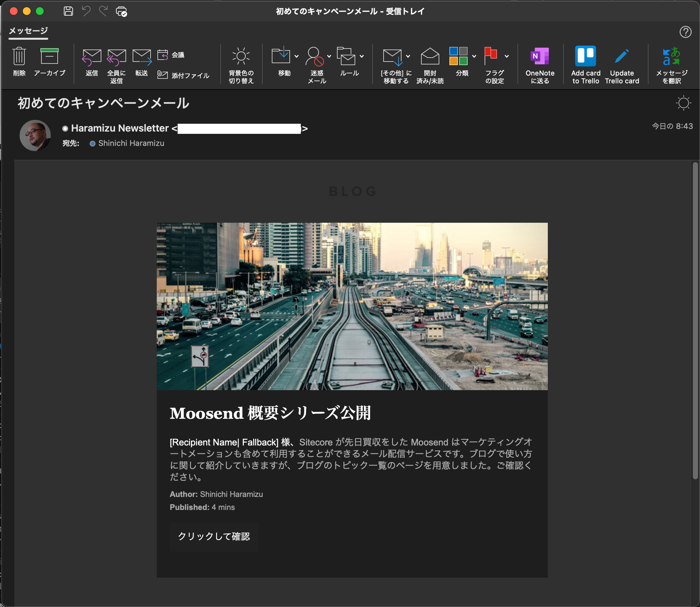Reply using the 返信 icon

[92, 57]
